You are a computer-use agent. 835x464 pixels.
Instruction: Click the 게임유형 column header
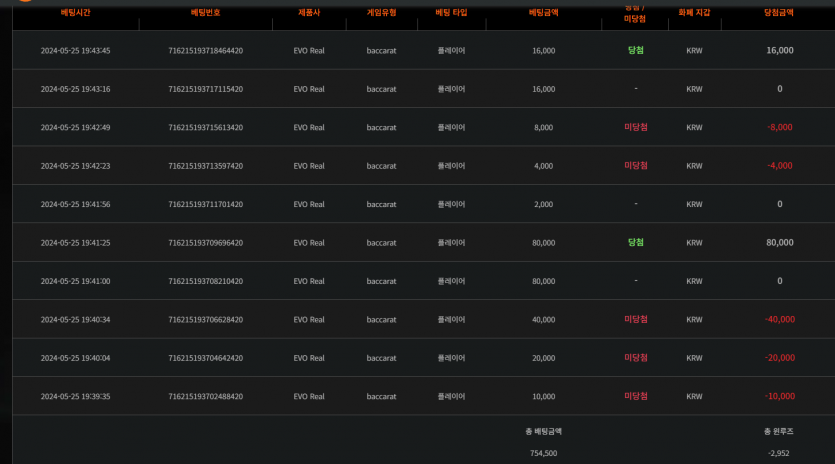click(381, 12)
